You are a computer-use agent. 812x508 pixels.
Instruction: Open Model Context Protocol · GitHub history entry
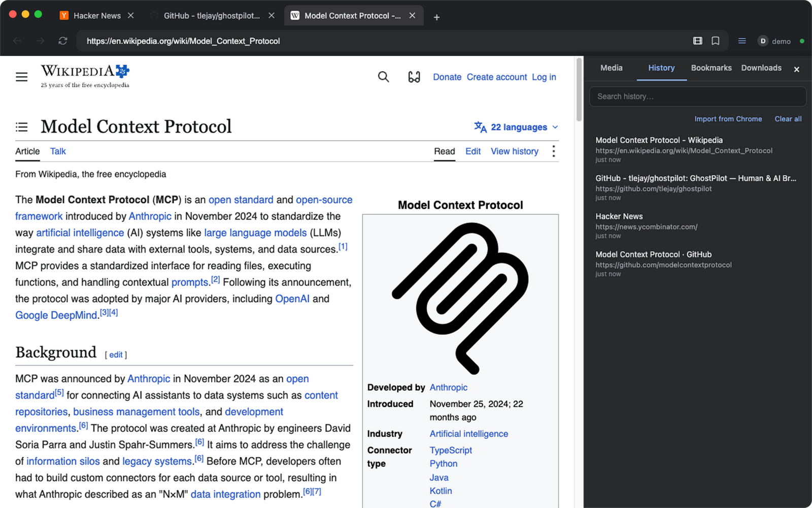click(697, 264)
